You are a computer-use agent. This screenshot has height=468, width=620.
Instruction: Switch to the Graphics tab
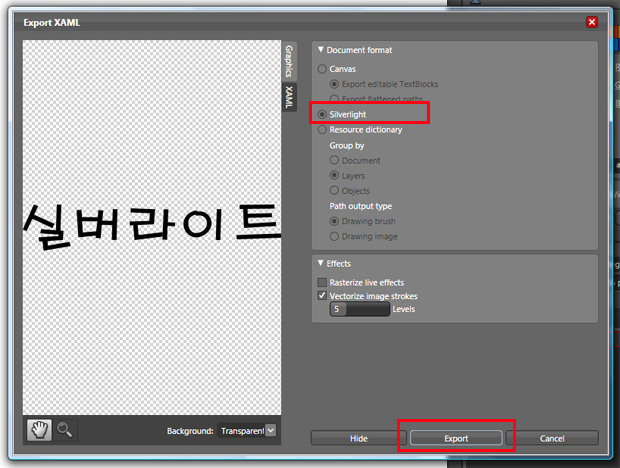point(289,61)
